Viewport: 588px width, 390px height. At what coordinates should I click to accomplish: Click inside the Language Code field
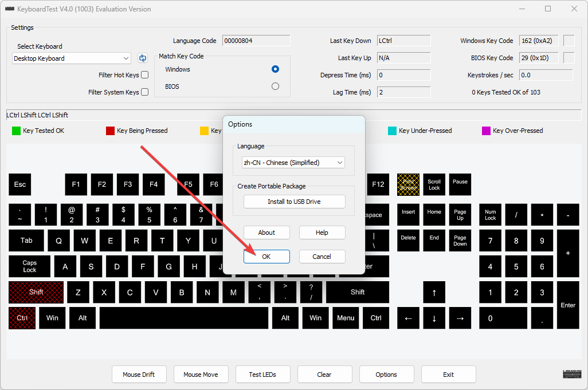(256, 40)
